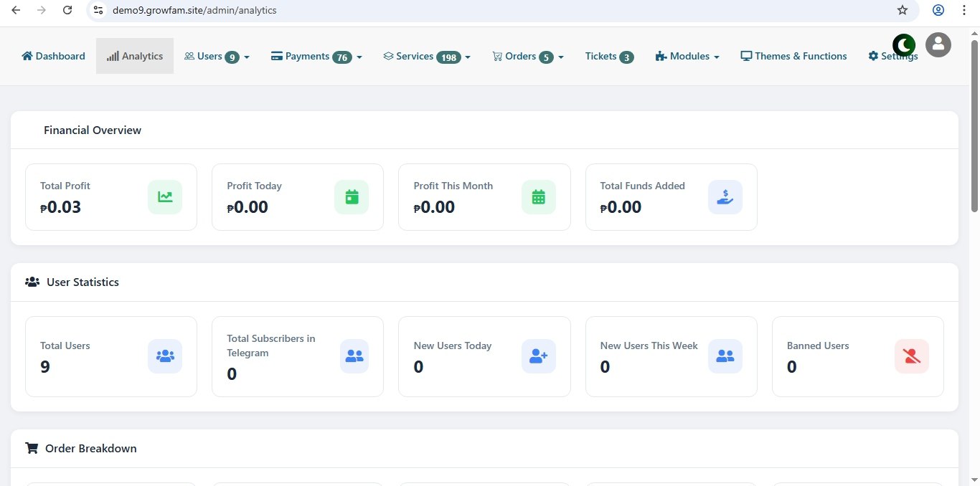This screenshot has height=486, width=980.
Task: Open Themes & Functions nav item
Action: tap(793, 56)
